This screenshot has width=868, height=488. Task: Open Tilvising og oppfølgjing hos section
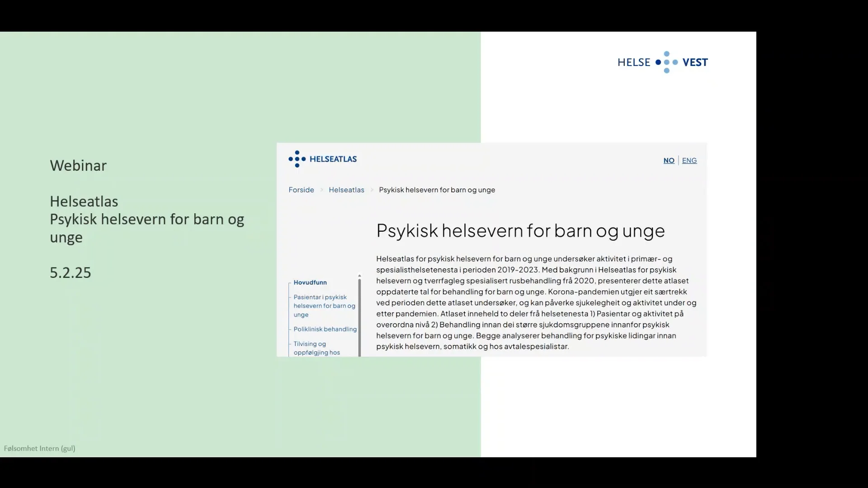[x=316, y=348]
